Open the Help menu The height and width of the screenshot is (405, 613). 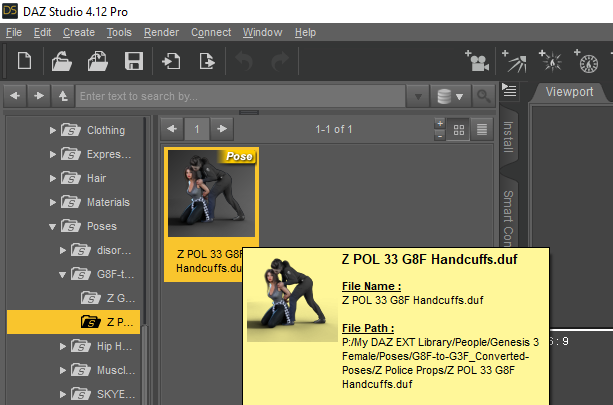pyautogui.click(x=305, y=32)
